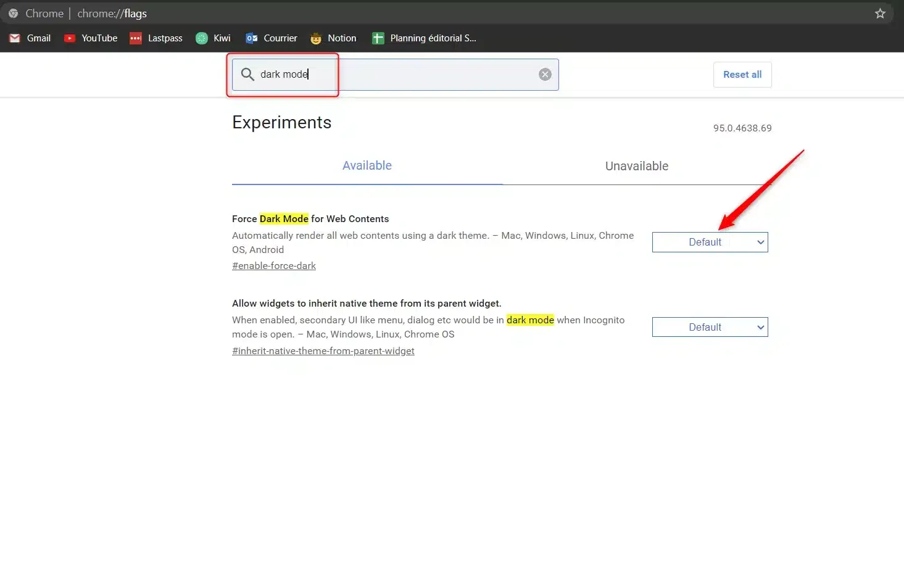Viewport: 904px width, 588px height.
Task: Open the Planning éditorial bookmark
Action: [x=424, y=38]
